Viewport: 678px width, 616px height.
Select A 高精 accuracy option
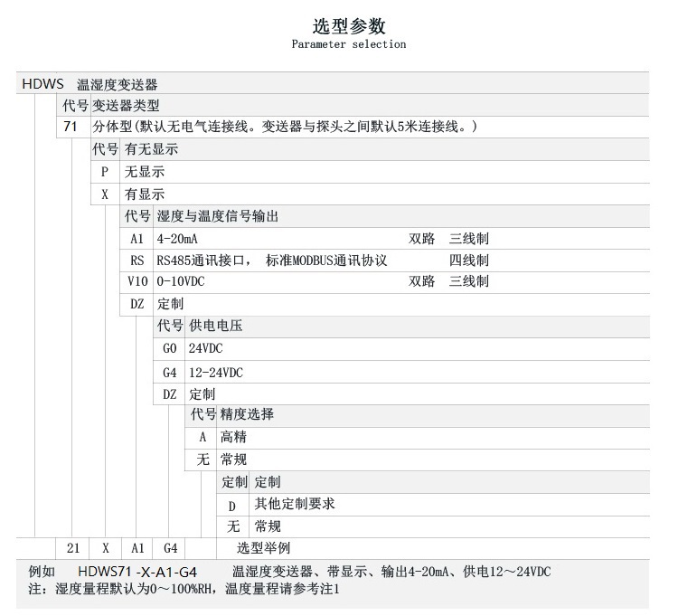point(418,437)
